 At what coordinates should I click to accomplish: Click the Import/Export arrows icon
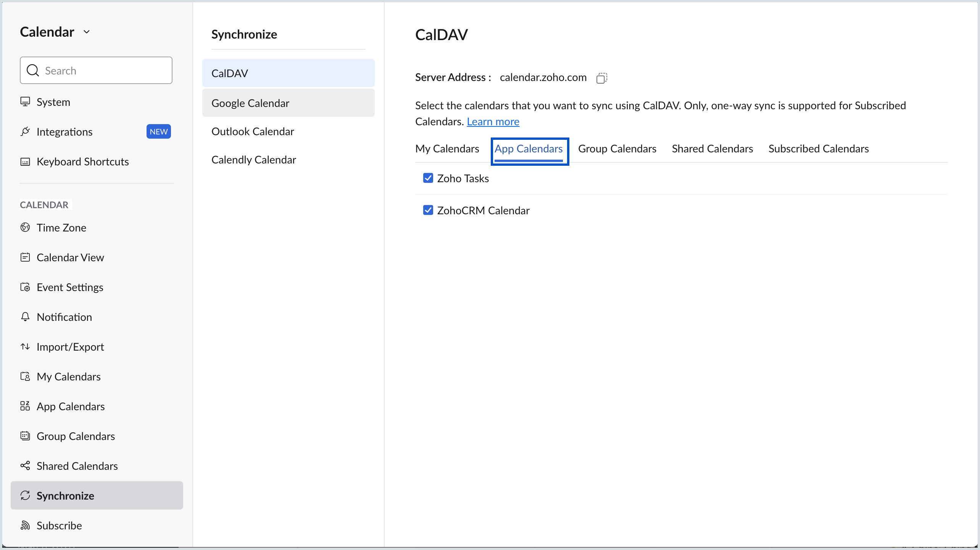pos(25,346)
